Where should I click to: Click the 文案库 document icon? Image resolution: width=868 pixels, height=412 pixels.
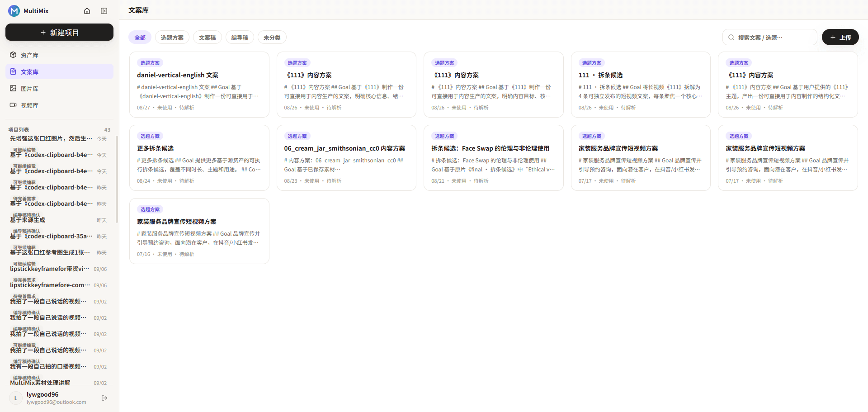click(13, 71)
